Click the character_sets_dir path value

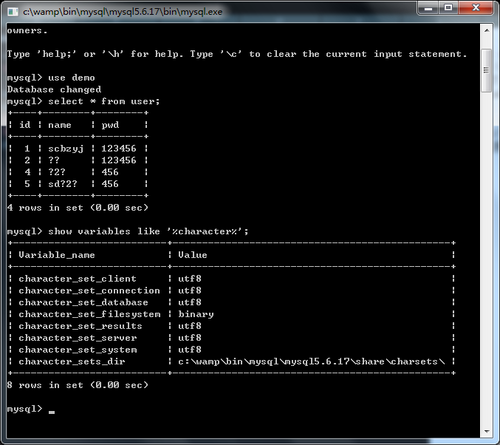click(311, 362)
